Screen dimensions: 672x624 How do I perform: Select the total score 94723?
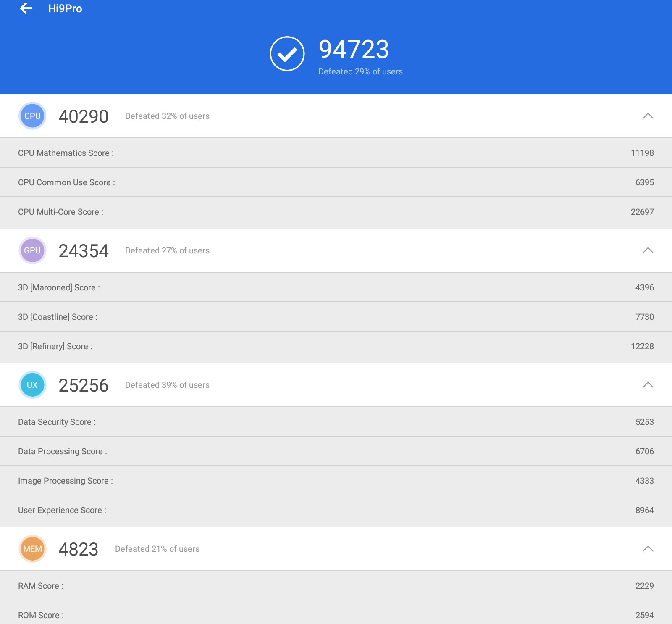[354, 49]
